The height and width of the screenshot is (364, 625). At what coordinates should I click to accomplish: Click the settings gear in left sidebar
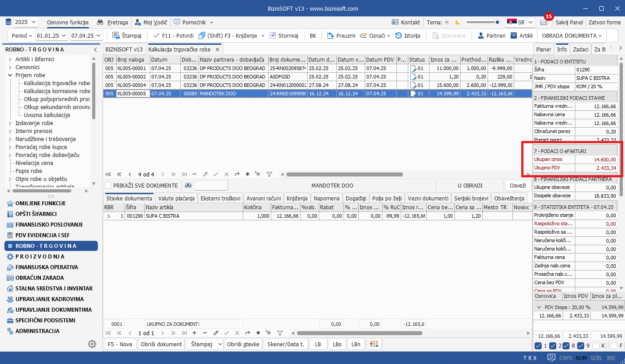point(92,344)
